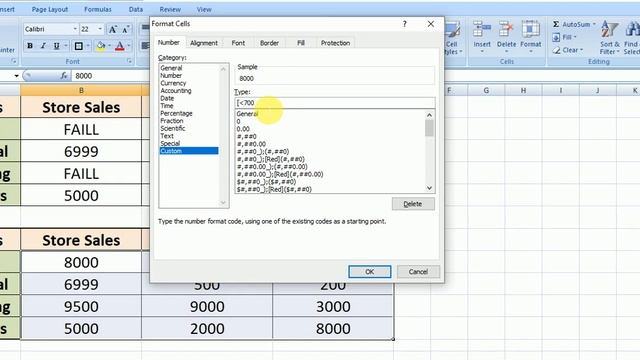Switch to the Fill tab
The width and height of the screenshot is (640, 360).
pyautogui.click(x=301, y=43)
